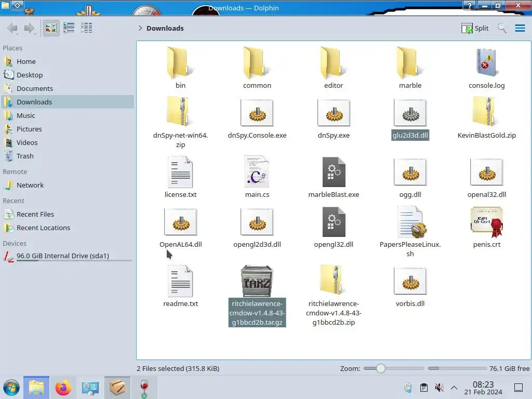Select ogg.dll file icon

coord(410,172)
